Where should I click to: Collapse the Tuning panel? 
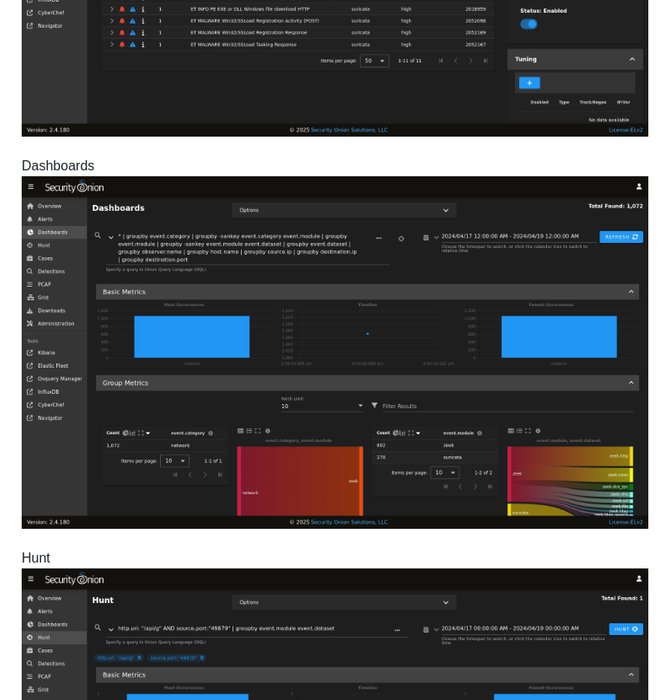coord(631,59)
